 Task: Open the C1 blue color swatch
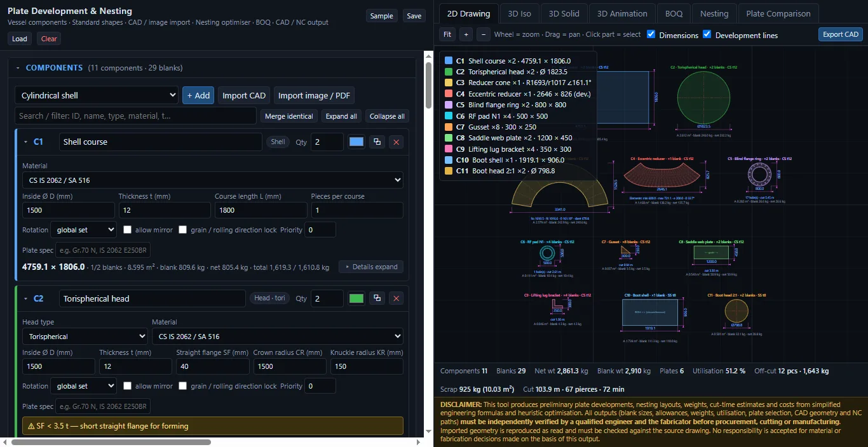[x=356, y=142]
